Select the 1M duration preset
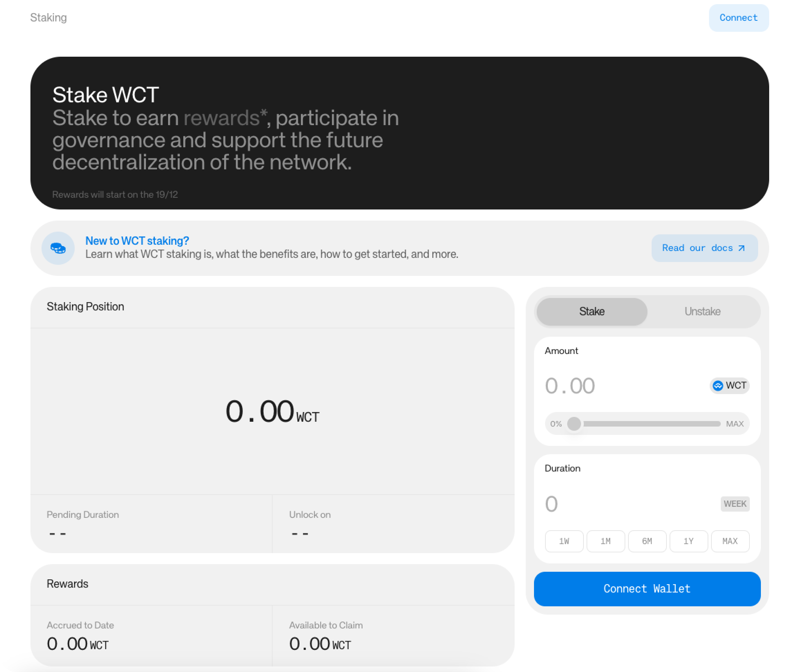This screenshot has width=801, height=672. [x=606, y=541]
